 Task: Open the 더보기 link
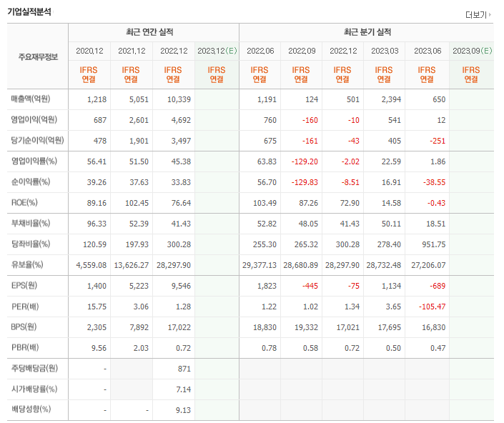pos(478,15)
